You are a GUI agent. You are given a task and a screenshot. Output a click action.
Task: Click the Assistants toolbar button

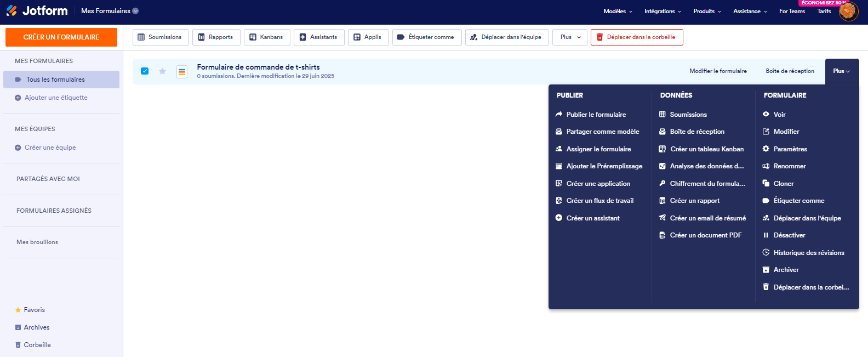[x=319, y=37]
